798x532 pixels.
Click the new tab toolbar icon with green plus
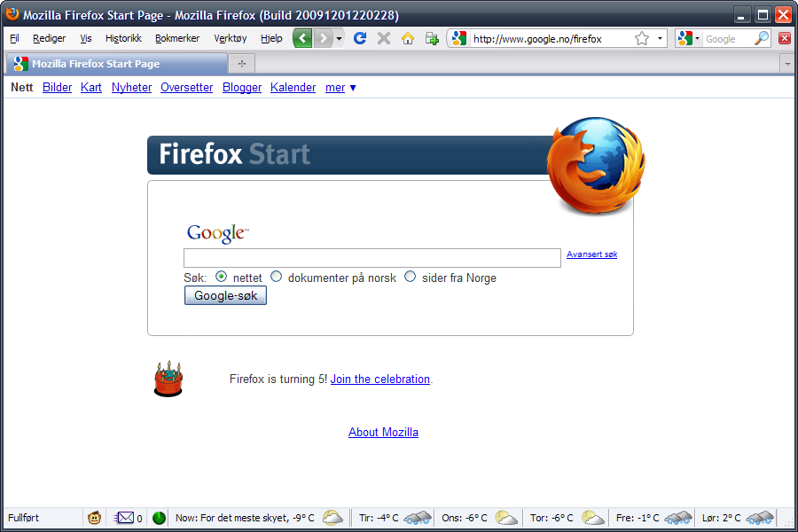432,38
